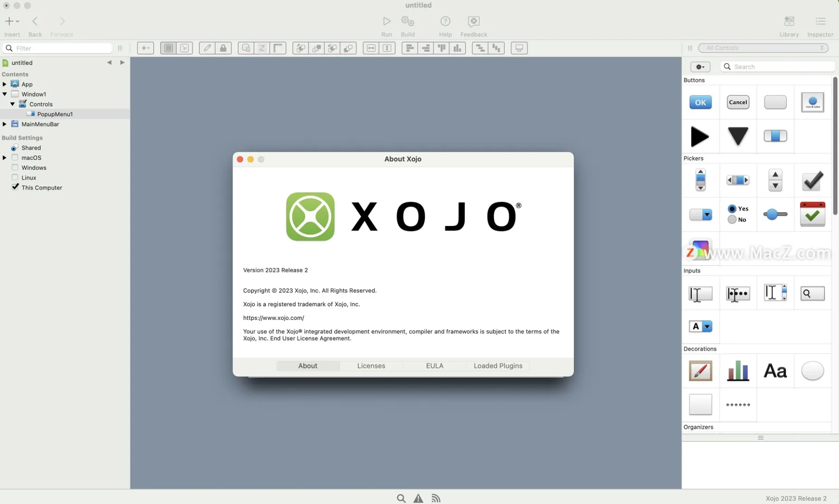Click the Insert plus button

point(9,21)
